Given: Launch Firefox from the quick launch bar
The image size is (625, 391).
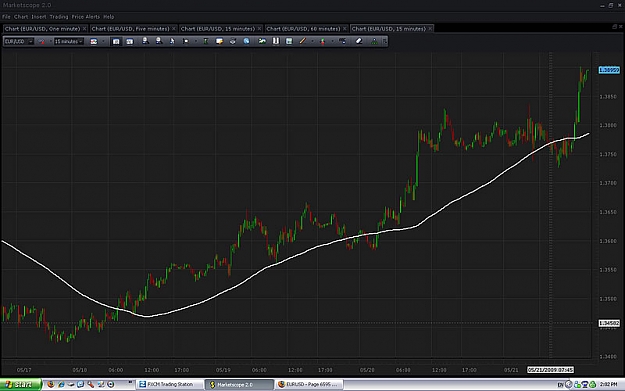Looking at the screenshot, I should click(x=51, y=385).
